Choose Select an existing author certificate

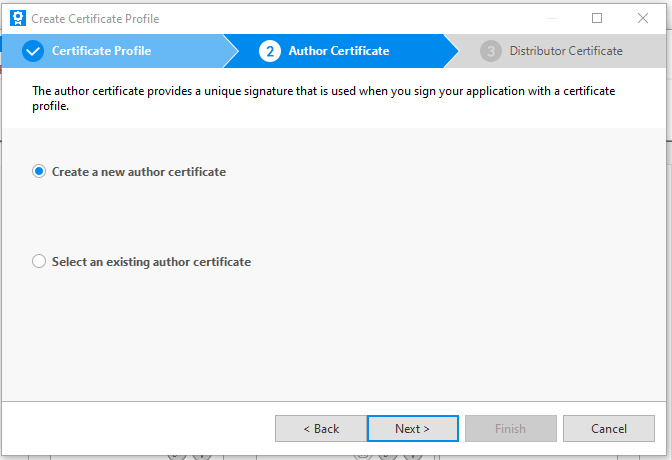[x=141, y=262]
